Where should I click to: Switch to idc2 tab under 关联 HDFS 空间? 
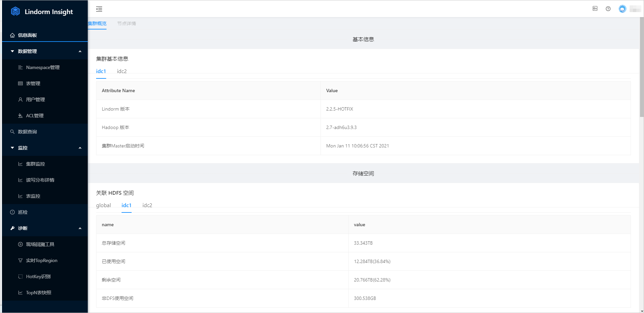147,205
